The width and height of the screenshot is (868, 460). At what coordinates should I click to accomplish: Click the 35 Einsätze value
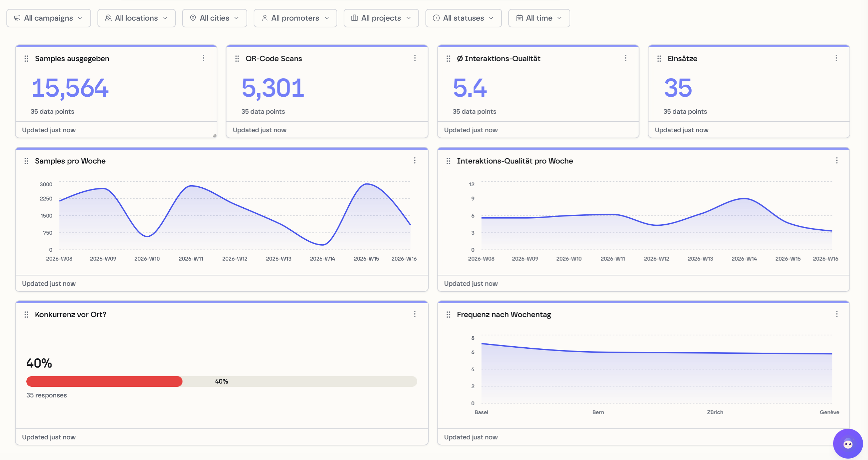[x=678, y=88]
